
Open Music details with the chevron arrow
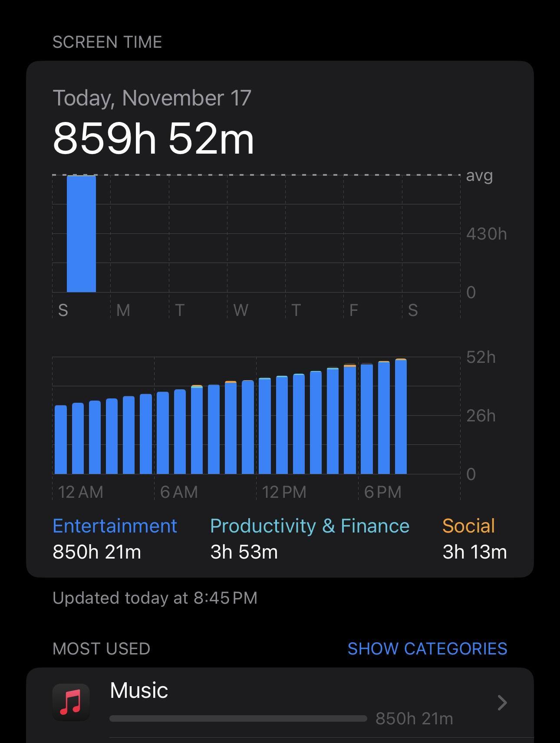[x=502, y=702]
